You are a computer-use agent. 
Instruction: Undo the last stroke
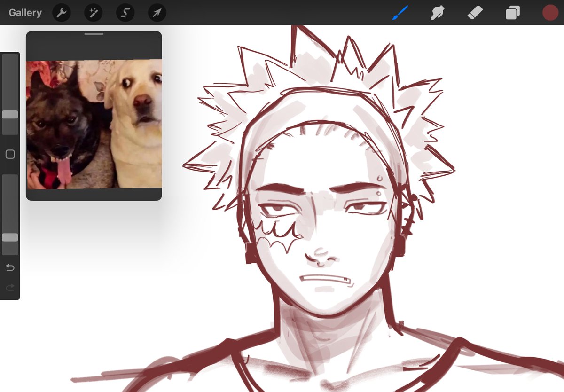[10, 267]
